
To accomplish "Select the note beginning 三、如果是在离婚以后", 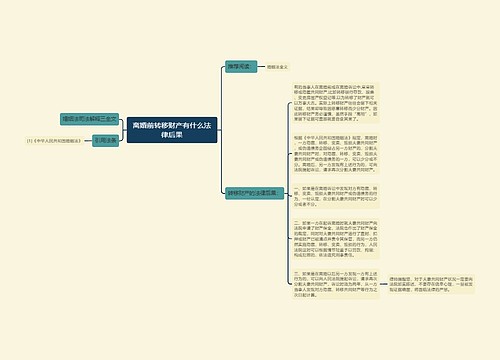I will pyautogui.click(x=336, y=284).
